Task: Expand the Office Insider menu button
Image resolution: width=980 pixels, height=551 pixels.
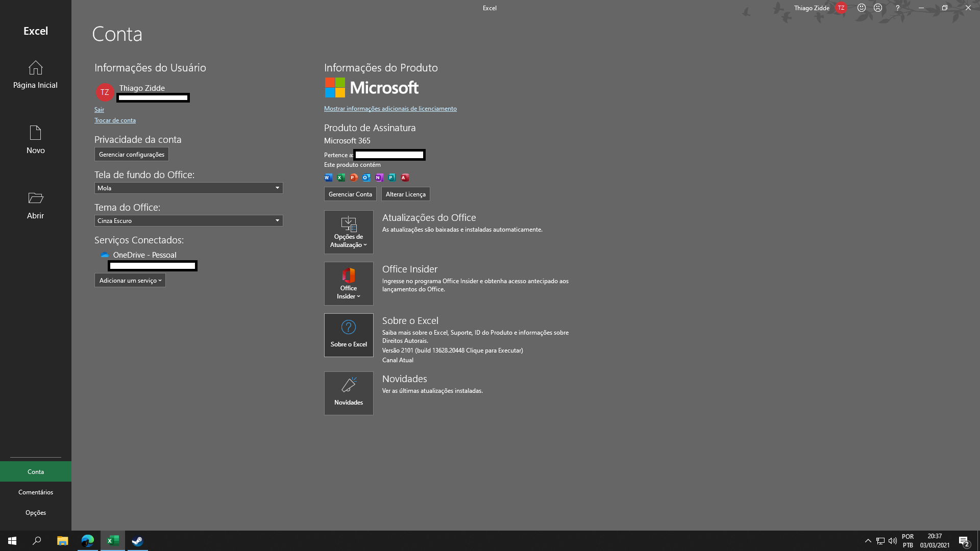Action: pos(349,284)
